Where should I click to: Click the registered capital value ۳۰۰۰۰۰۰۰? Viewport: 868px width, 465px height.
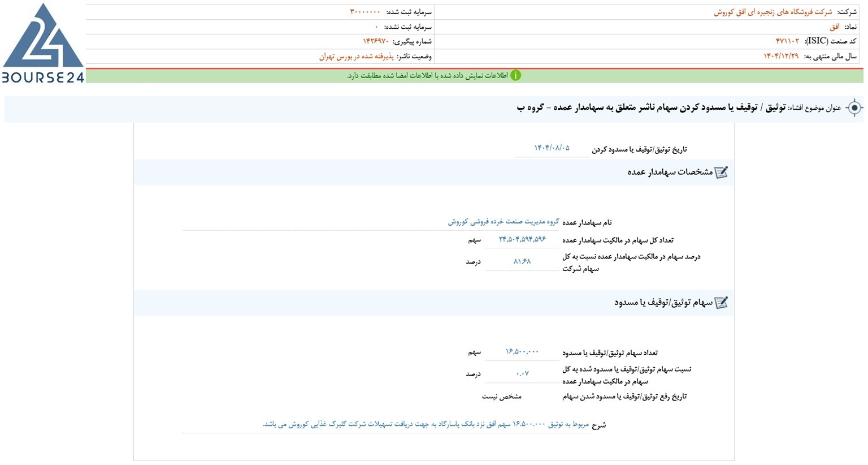tap(365, 12)
